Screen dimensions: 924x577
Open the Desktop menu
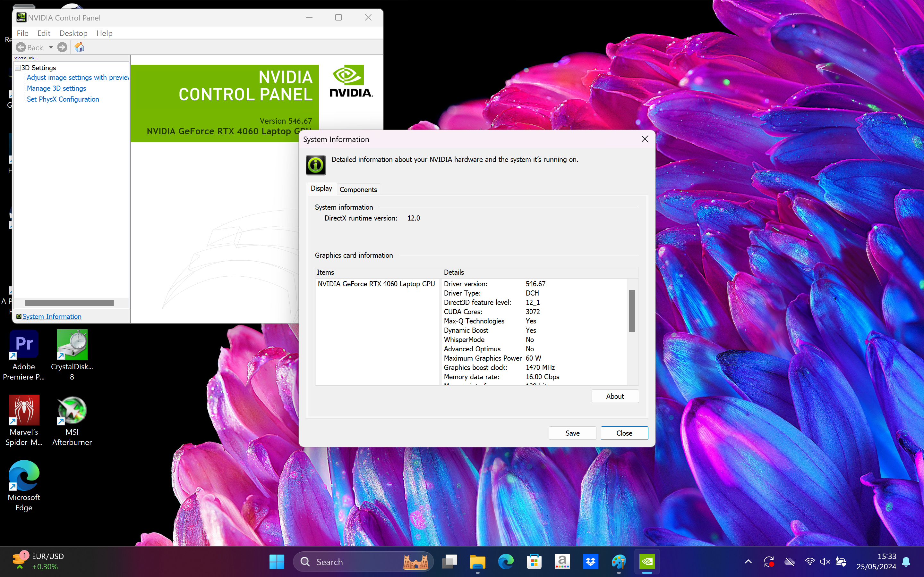coord(73,33)
